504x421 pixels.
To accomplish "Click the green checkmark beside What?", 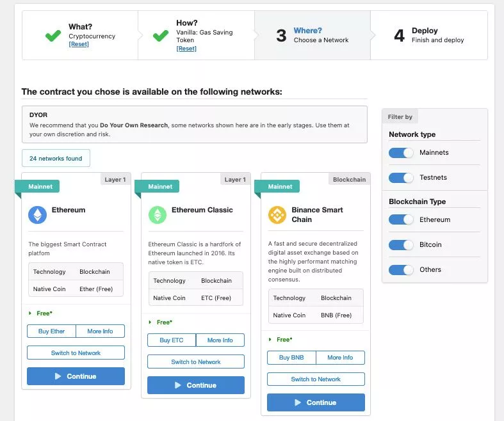I will click(53, 35).
